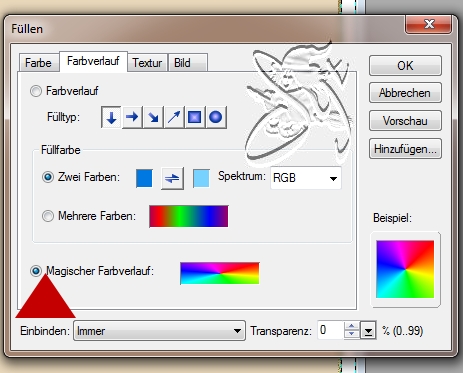Select the Mehrere Farben radio option
Screen dimensions: 463x373
(48, 216)
